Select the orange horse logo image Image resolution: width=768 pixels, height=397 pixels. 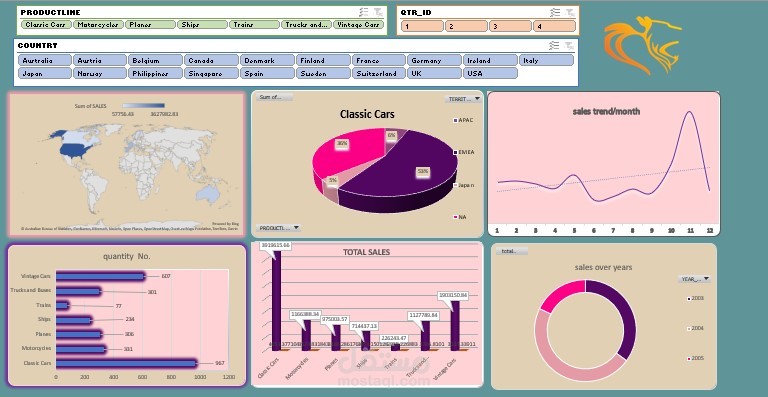tap(642, 45)
